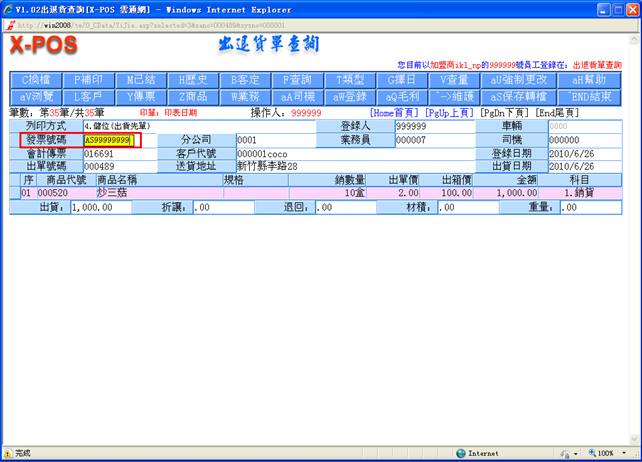The image size is (642, 462).
Task: Open the L客戶 customer function
Action: 88,96
